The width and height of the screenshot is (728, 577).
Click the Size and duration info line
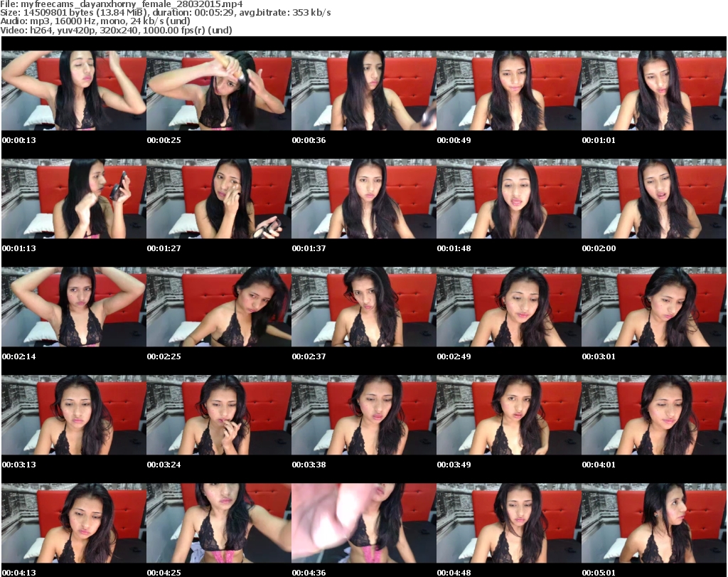click(165, 13)
